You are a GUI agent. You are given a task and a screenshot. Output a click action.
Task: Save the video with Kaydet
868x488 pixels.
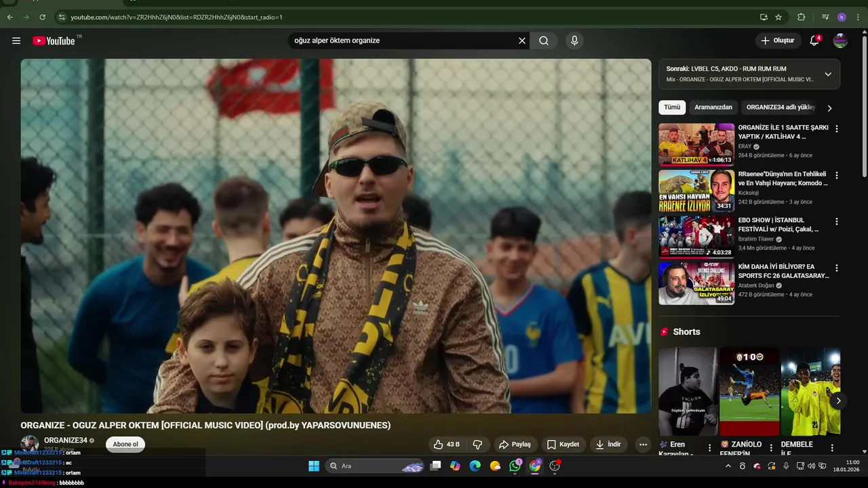pos(563,445)
